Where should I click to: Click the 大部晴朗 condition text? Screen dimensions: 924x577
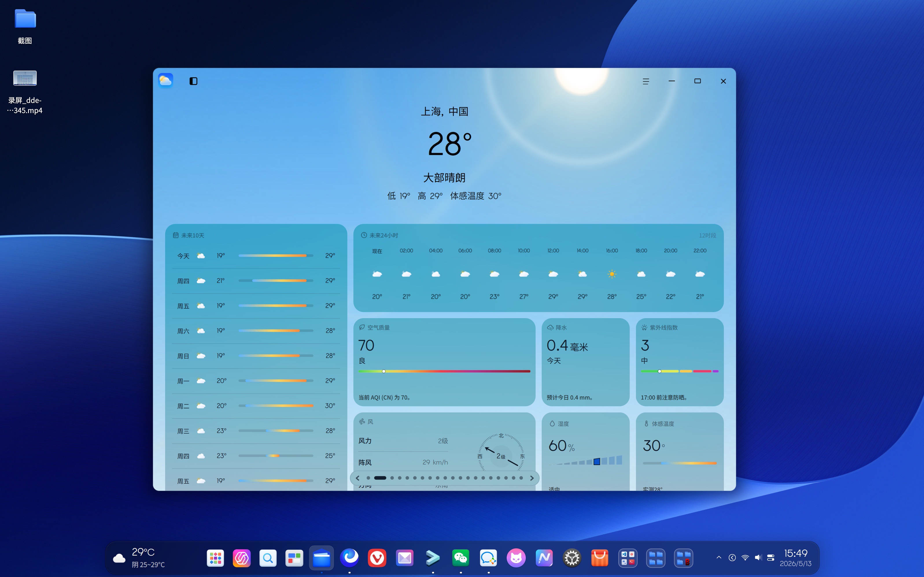click(x=445, y=178)
